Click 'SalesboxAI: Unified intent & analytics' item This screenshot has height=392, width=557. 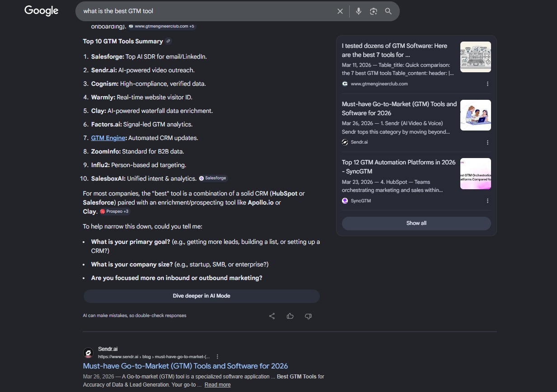tap(144, 178)
